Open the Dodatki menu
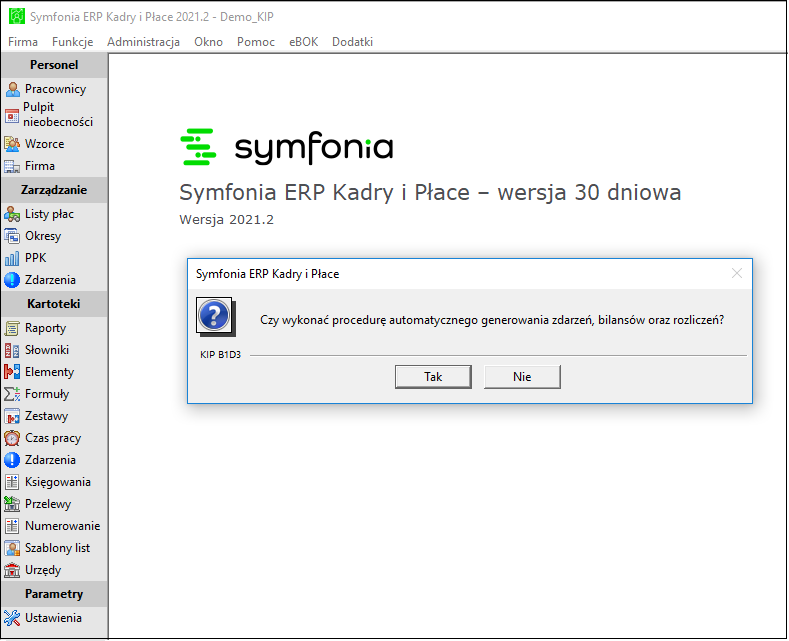The width and height of the screenshot is (789, 641). (352, 42)
